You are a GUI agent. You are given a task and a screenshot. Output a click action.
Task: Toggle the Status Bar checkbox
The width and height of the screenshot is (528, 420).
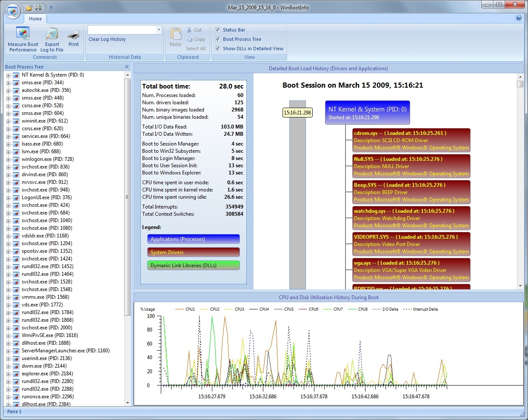click(218, 30)
